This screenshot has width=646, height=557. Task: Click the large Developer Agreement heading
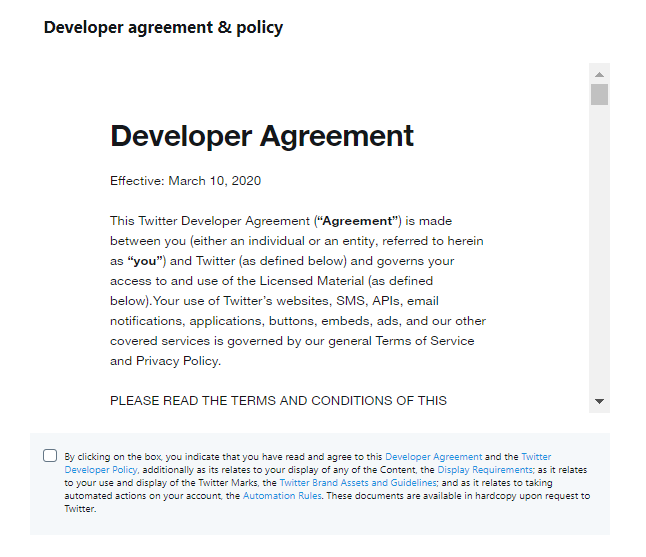click(x=262, y=136)
